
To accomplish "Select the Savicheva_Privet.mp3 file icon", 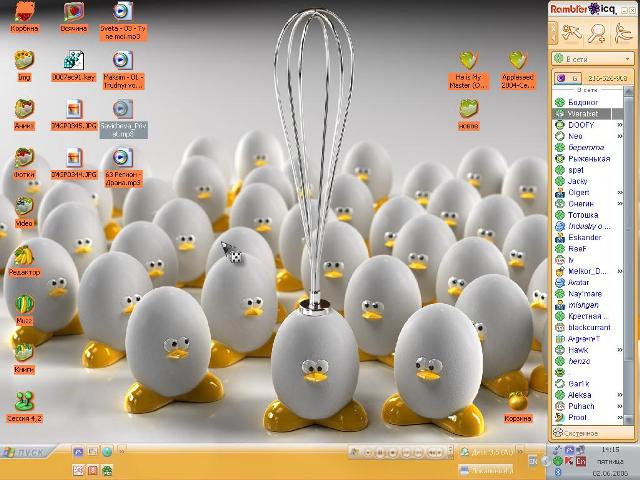I will [123, 118].
